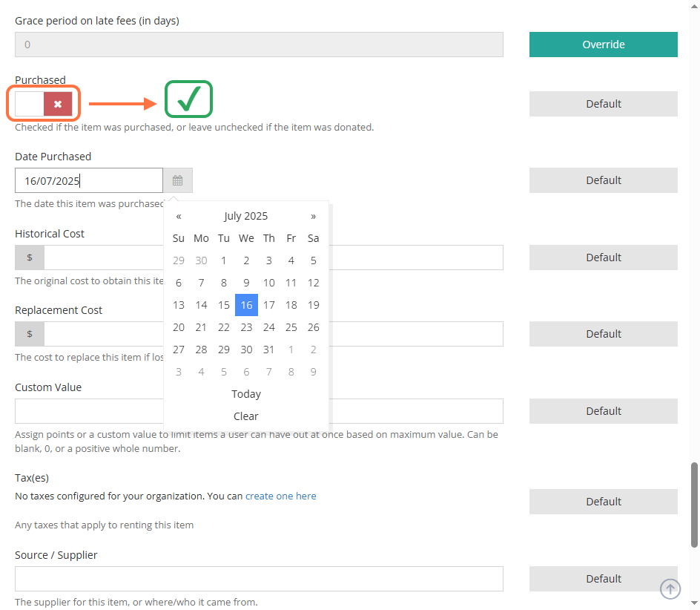Open the 'create one here' taxes link
Image resolution: width=700 pixels, height=610 pixels.
click(281, 496)
